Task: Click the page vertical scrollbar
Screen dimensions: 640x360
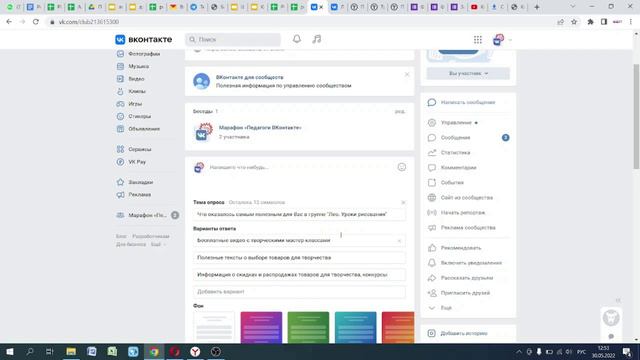Action: 636,116
